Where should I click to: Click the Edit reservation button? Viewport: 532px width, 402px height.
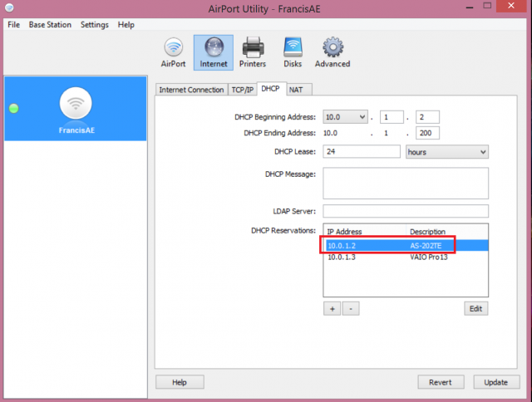tap(476, 309)
